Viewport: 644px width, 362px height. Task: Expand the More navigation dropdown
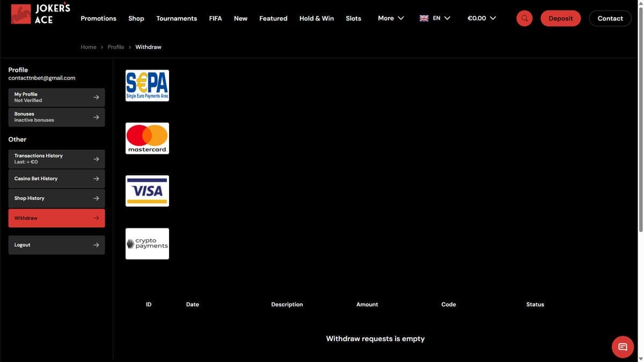391,18
